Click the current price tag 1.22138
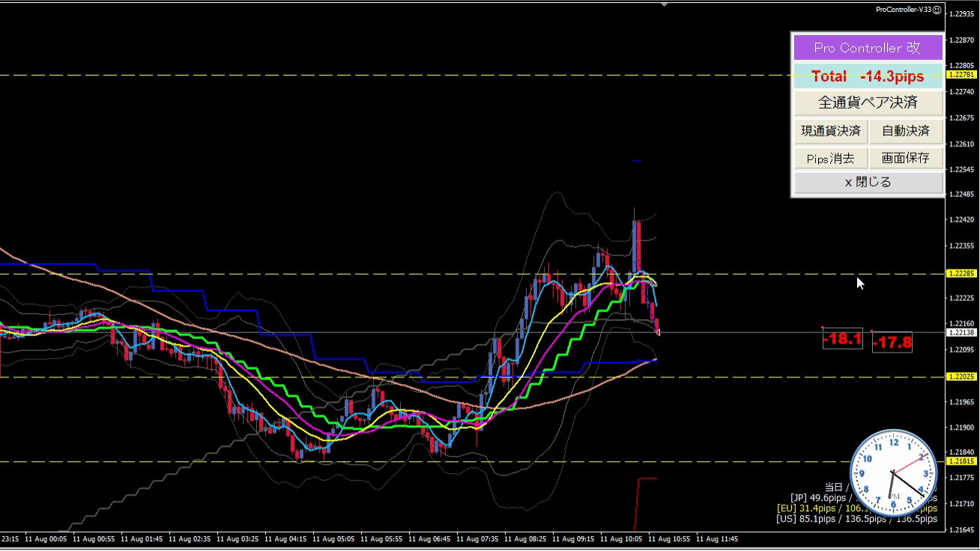This screenshot has width=980, height=551. point(962,332)
